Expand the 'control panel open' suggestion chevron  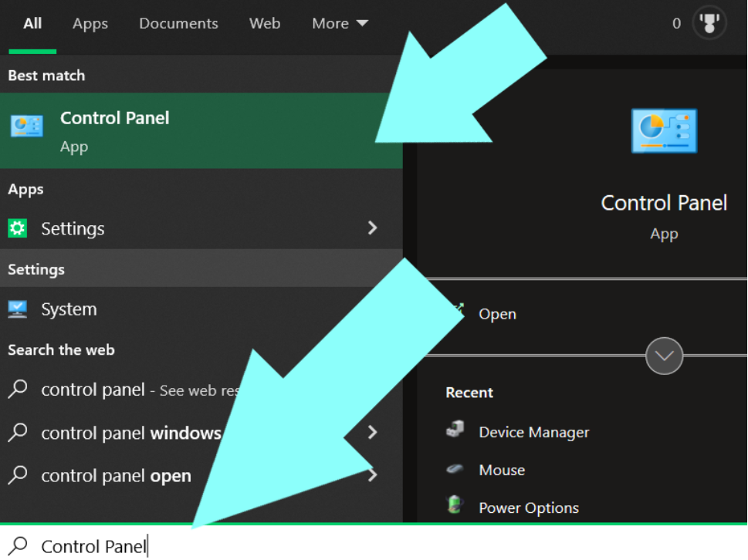tap(373, 474)
